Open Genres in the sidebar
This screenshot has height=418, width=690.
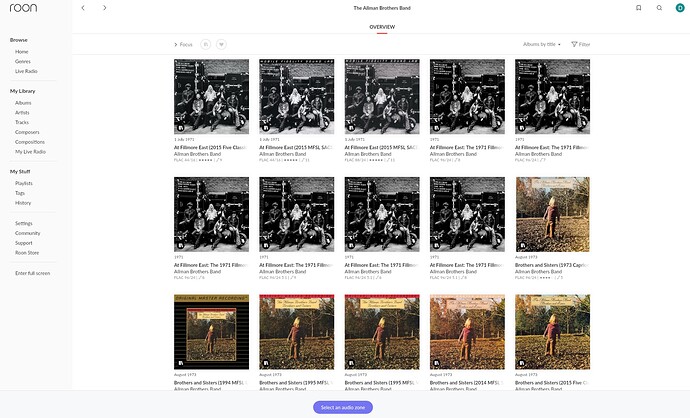(23, 61)
